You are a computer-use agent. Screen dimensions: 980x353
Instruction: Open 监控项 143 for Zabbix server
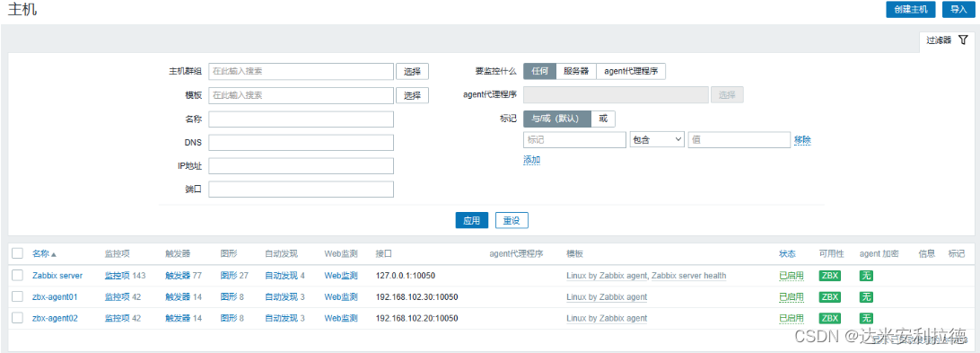coord(117,276)
